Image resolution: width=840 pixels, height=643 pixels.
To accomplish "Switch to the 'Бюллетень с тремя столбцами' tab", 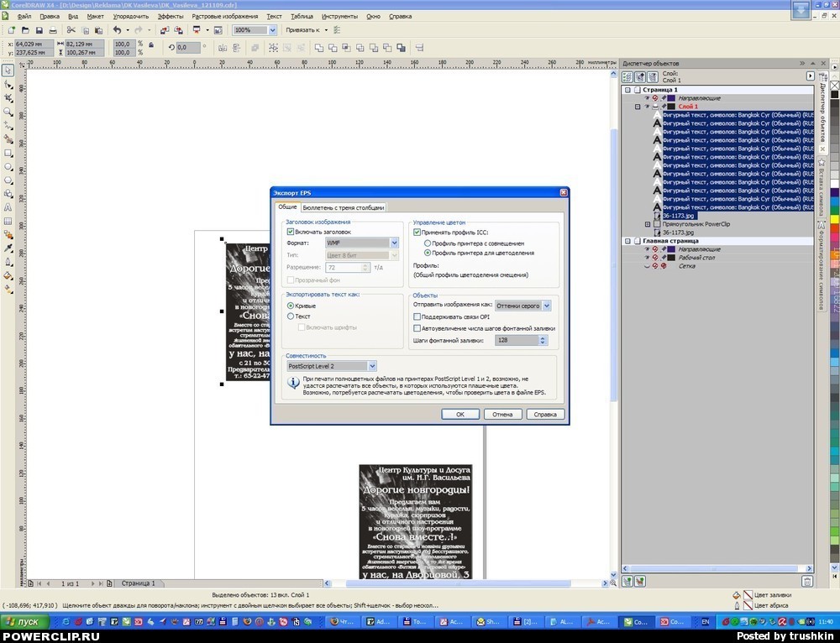I will click(x=344, y=207).
